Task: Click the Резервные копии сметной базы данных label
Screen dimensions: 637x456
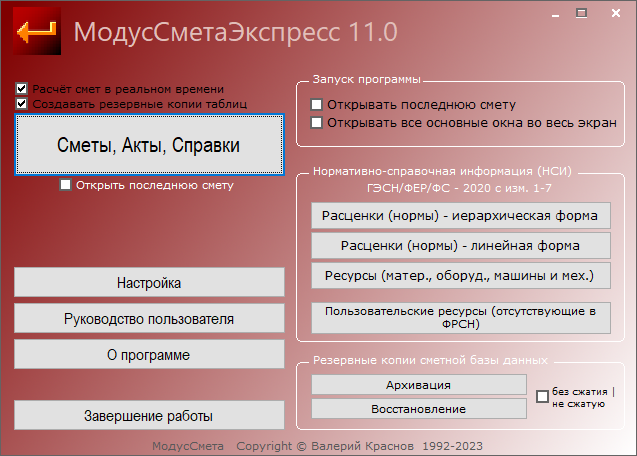Action: pos(430,360)
